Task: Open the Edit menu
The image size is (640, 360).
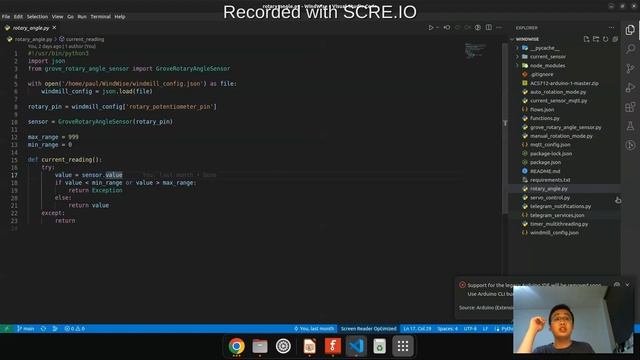Action: [x=18, y=17]
